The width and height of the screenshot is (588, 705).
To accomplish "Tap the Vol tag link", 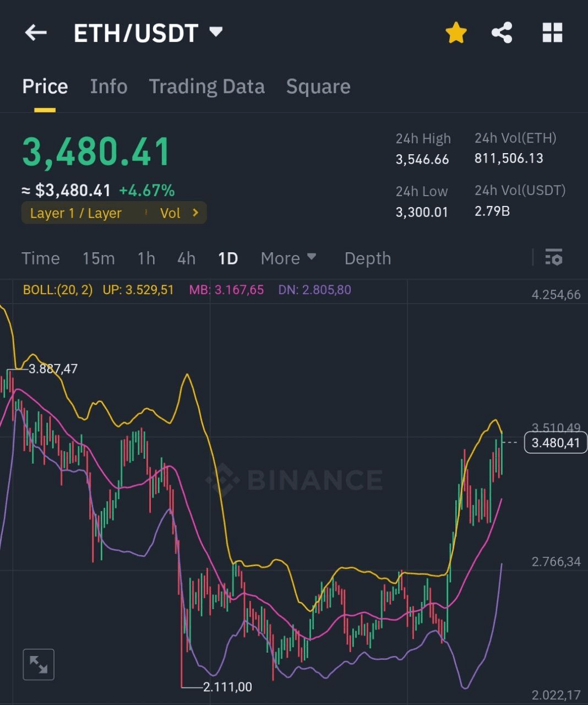I will coord(170,213).
